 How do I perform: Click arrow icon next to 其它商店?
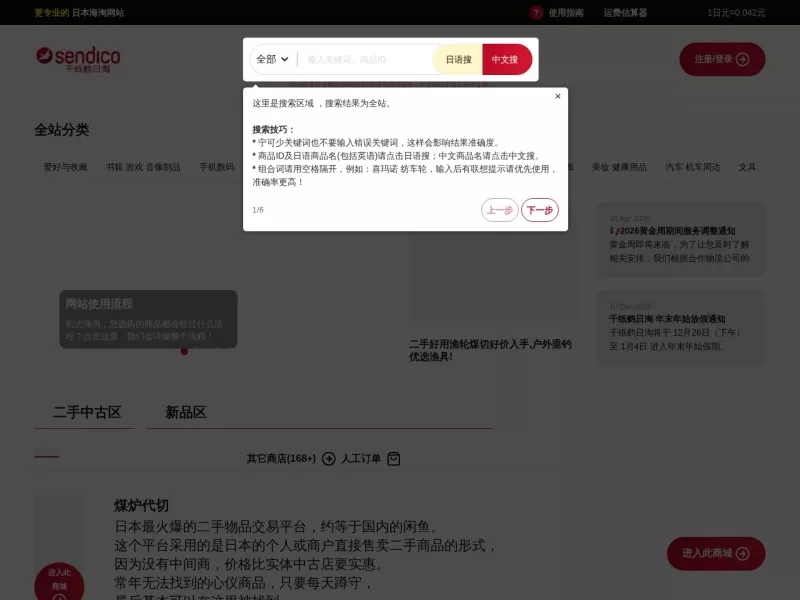[329, 459]
